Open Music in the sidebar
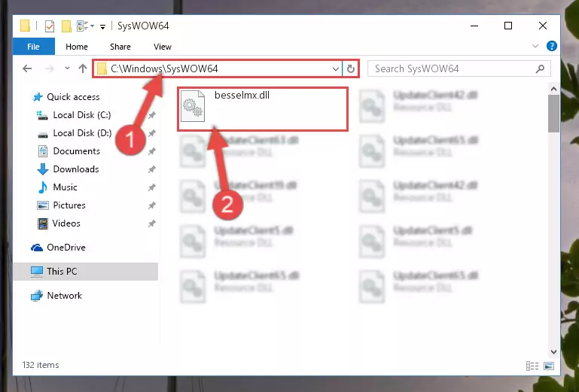Viewport: 579px width, 392px height. tap(58, 187)
